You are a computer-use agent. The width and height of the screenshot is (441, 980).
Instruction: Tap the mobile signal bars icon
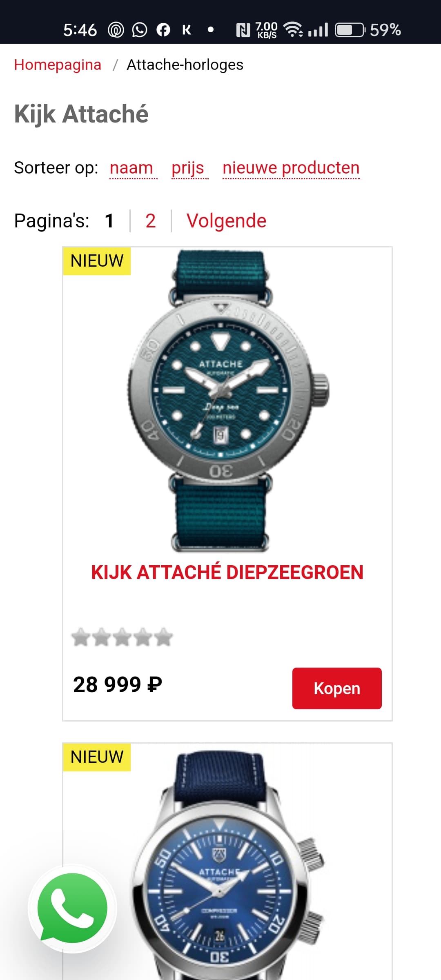click(x=318, y=30)
